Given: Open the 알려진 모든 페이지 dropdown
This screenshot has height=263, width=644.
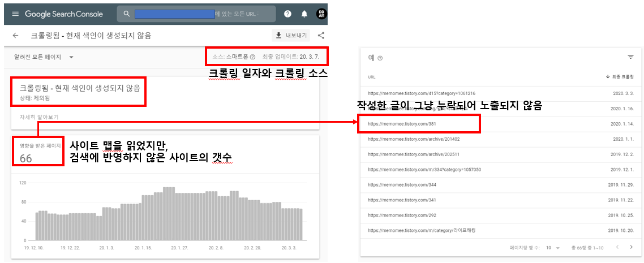Looking at the screenshot, I should [44, 57].
